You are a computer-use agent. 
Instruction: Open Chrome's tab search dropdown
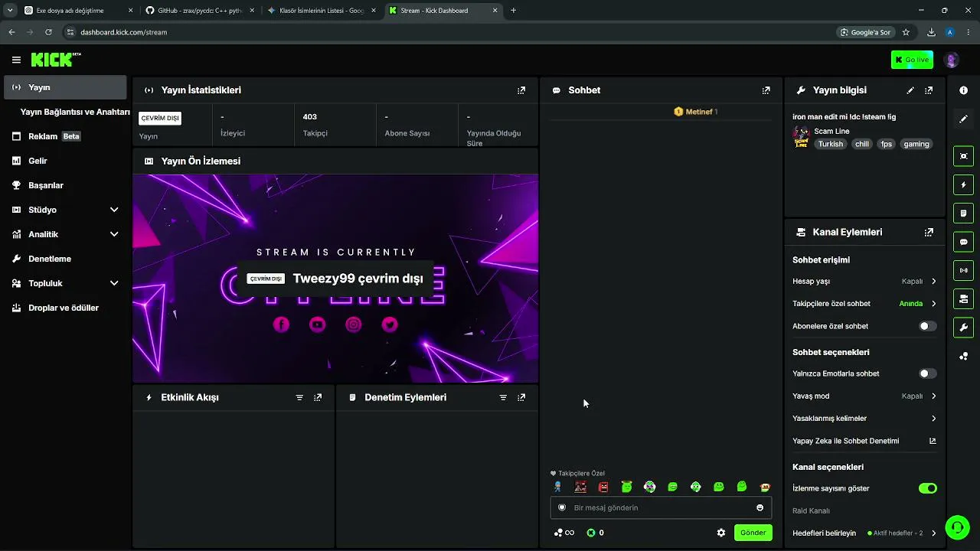(x=10, y=11)
